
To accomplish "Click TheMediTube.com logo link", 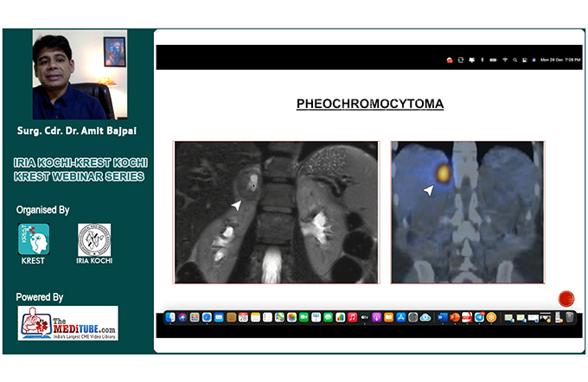I will coord(67,323).
